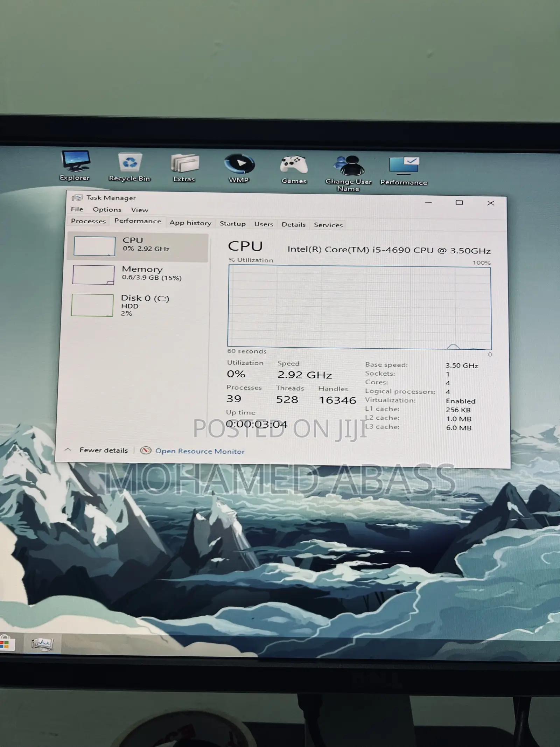Click the 60 seconds graph label
The width and height of the screenshot is (560, 747).
pyautogui.click(x=247, y=351)
